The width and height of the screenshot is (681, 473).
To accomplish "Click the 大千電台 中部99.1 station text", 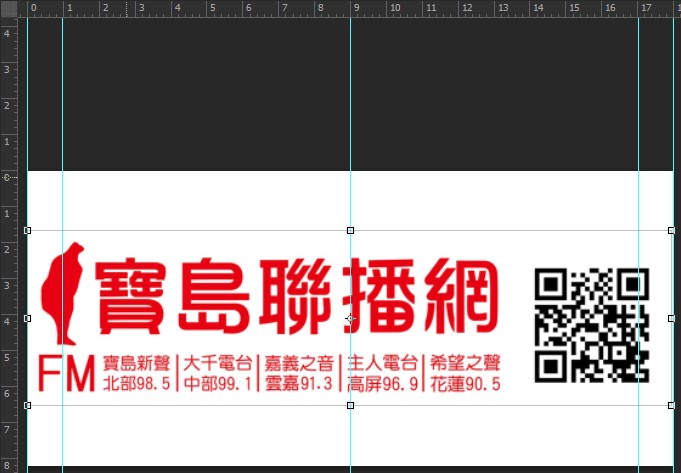I will pos(217,373).
